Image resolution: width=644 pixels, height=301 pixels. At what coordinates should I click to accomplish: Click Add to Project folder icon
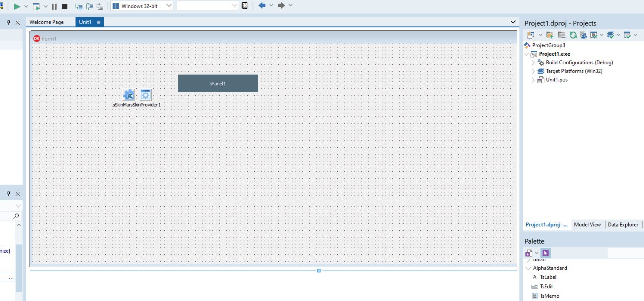point(550,35)
